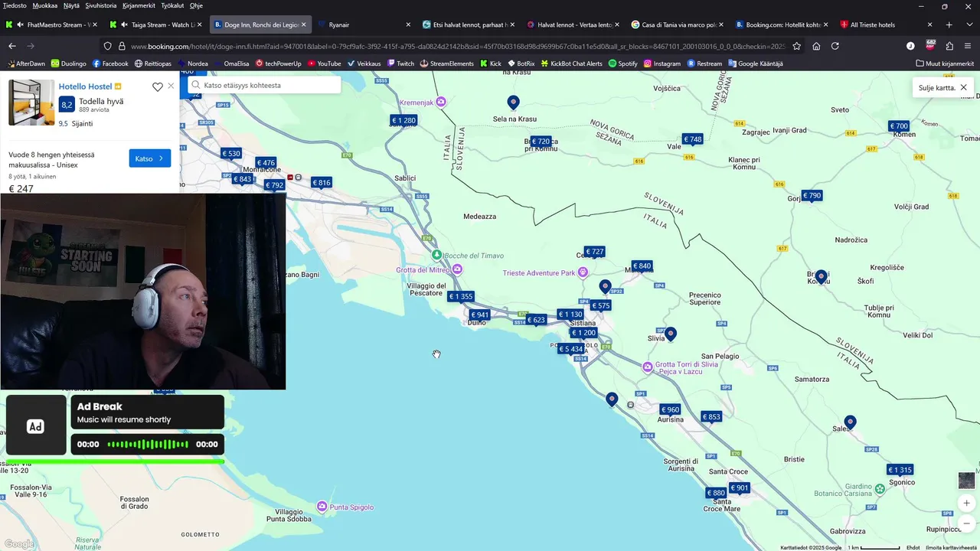Image resolution: width=980 pixels, height=551 pixels.
Task: Click the booking.com address bar
Action: tap(457, 46)
